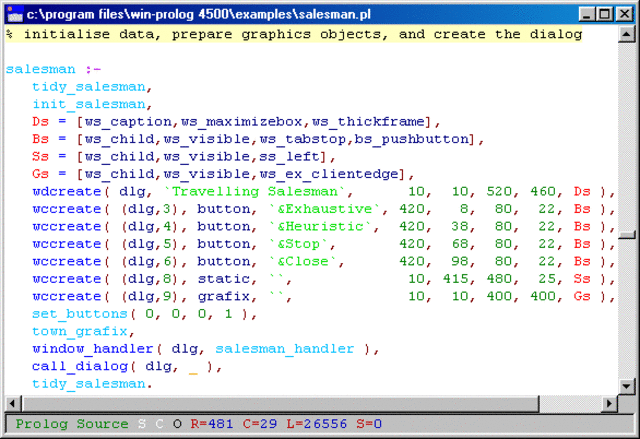The image size is (640, 439).
Task: Click 'static' in the (dlg,8) wccreate line
Action: 224,279
